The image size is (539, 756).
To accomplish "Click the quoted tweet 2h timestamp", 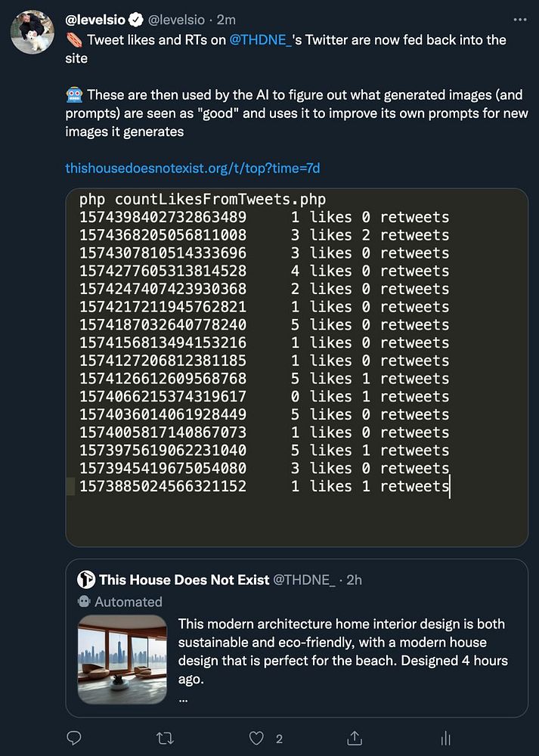I will click(354, 580).
